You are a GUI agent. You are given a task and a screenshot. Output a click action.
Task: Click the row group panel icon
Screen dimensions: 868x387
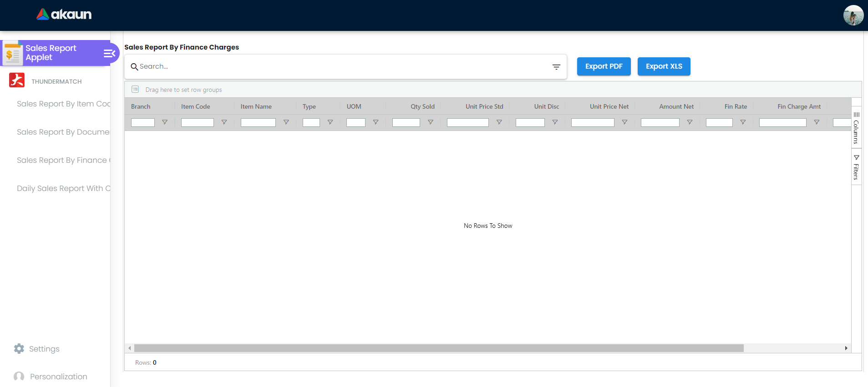click(135, 89)
